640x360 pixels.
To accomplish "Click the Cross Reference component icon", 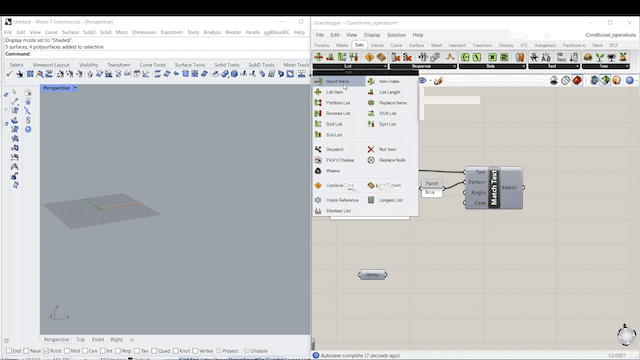I will 318,200.
